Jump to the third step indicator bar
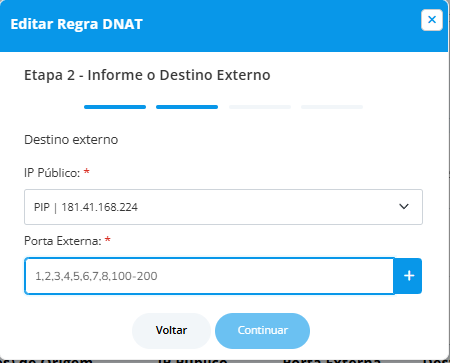450x363 pixels. point(260,107)
